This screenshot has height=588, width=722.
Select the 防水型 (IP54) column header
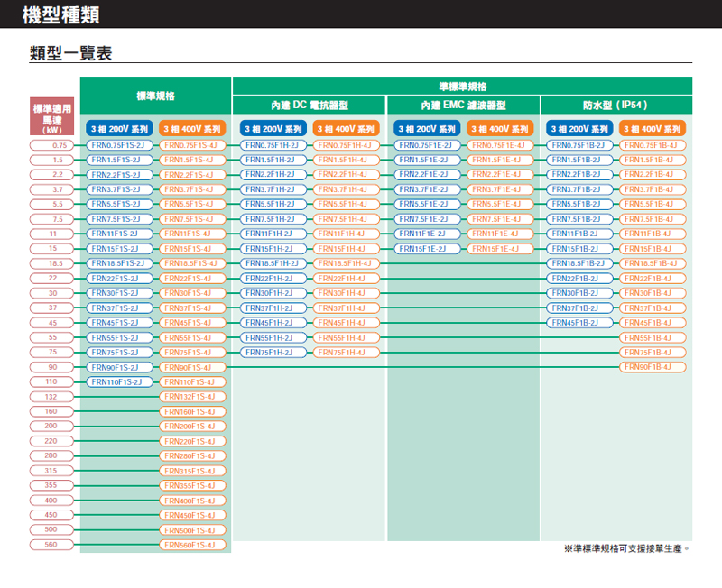(616, 106)
